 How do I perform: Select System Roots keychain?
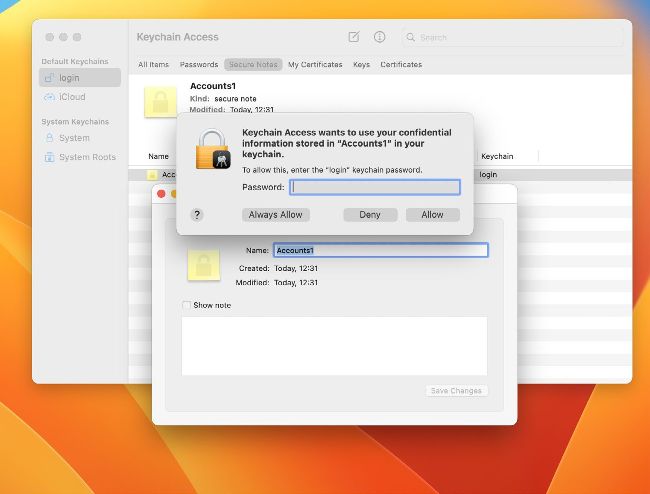point(86,157)
